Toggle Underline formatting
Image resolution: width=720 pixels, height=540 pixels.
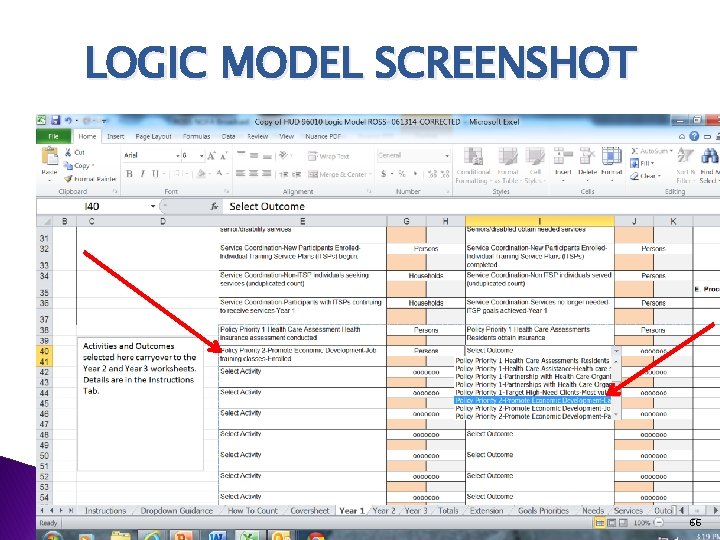pyautogui.click(x=155, y=174)
